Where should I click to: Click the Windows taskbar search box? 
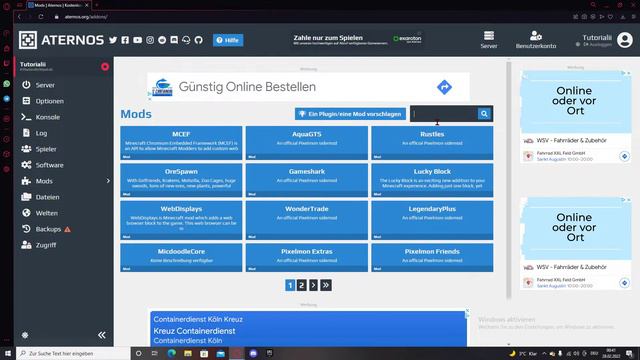[x=73, y=353]
